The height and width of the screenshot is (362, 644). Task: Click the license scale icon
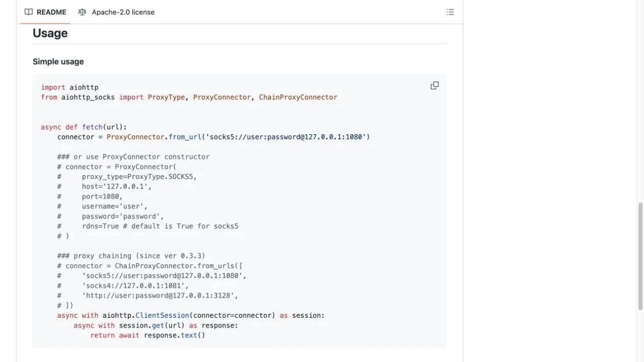[x=82, y=12]
